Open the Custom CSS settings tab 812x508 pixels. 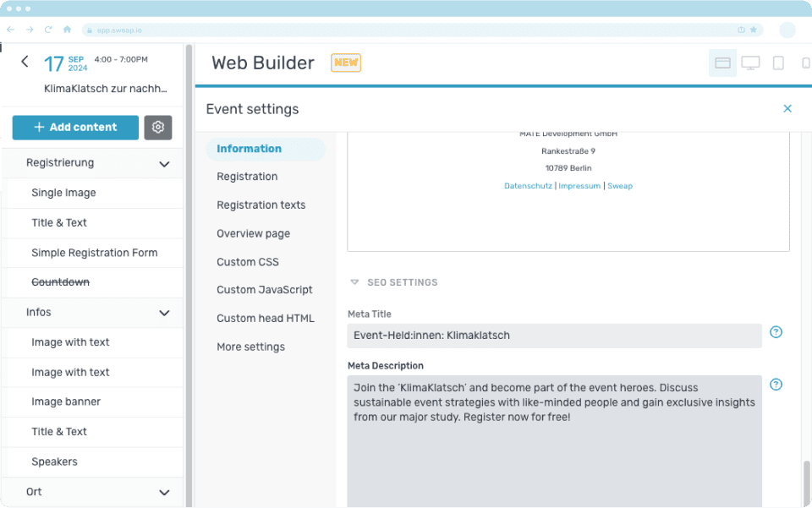pyautogui.click(x=248, y=262)
